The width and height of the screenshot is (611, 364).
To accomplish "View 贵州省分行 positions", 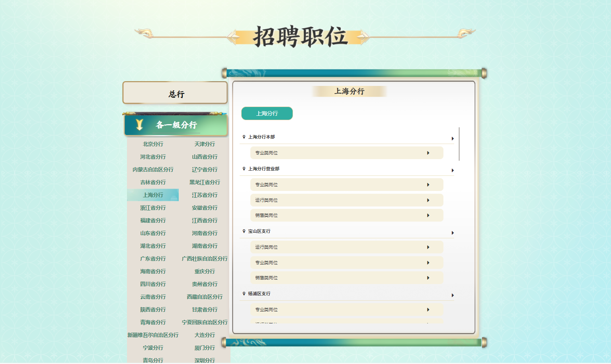I will coord(205,284).
